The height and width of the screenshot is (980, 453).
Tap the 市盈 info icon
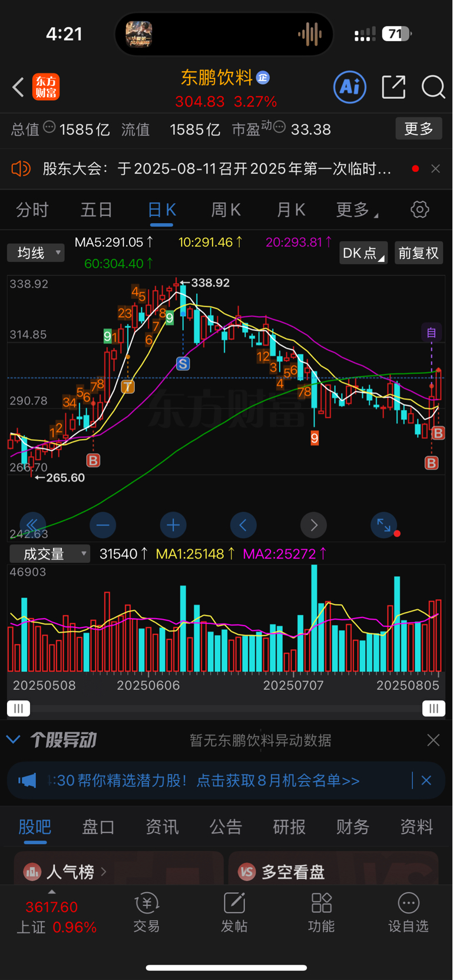(x=280, y=127)
